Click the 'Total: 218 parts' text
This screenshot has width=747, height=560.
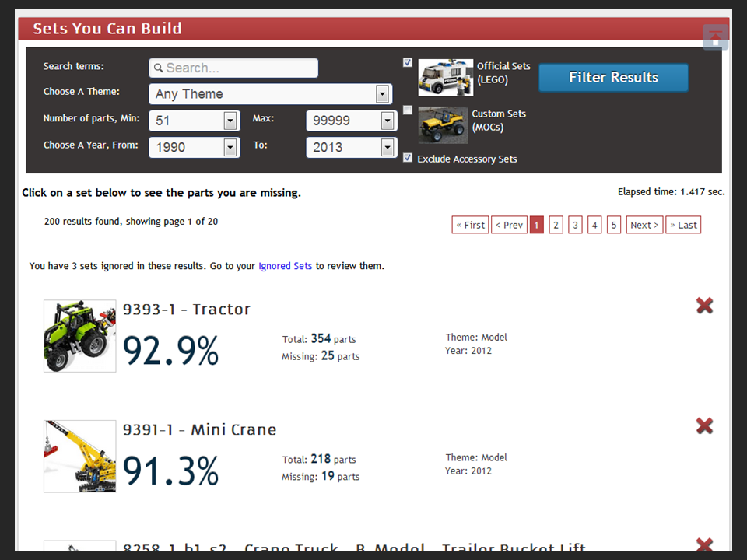click(x=319, y=460)
